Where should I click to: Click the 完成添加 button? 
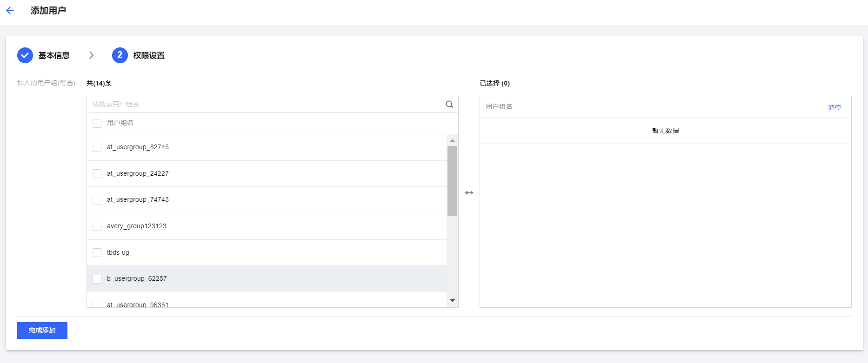coord(42,330)
